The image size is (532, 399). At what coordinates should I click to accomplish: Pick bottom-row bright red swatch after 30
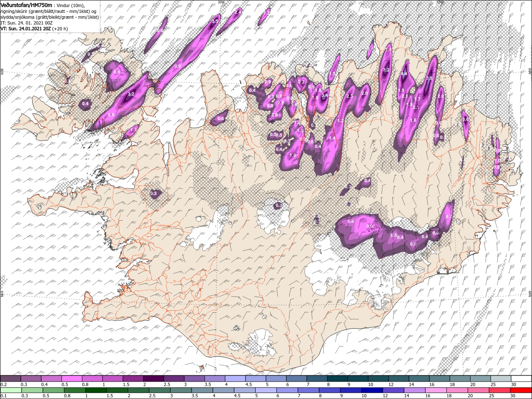click(521, 390)
